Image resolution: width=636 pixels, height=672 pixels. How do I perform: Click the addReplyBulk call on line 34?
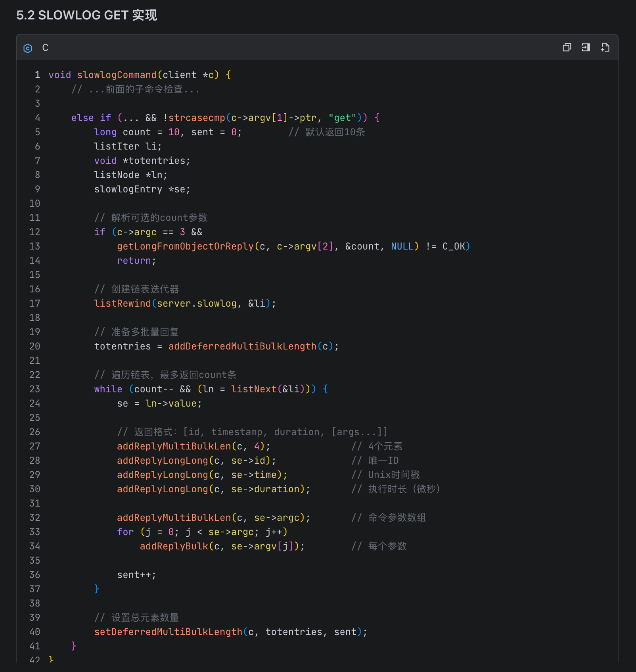[x=174, y=546]
